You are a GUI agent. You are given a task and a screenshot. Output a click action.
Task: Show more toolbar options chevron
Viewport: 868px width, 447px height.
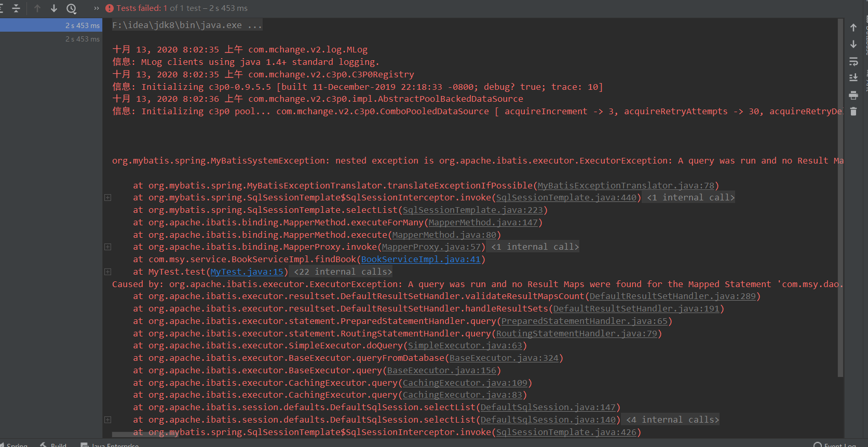click(97, 8)
